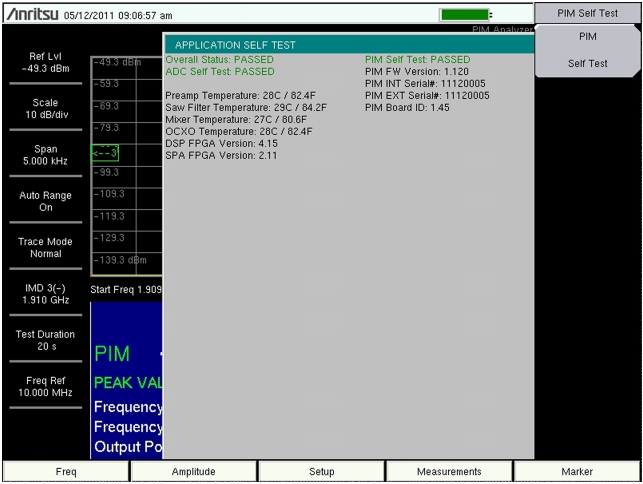Viewport: 643px width, 484px height.
Task: Click the date and time display
Action: pos(118,16)
